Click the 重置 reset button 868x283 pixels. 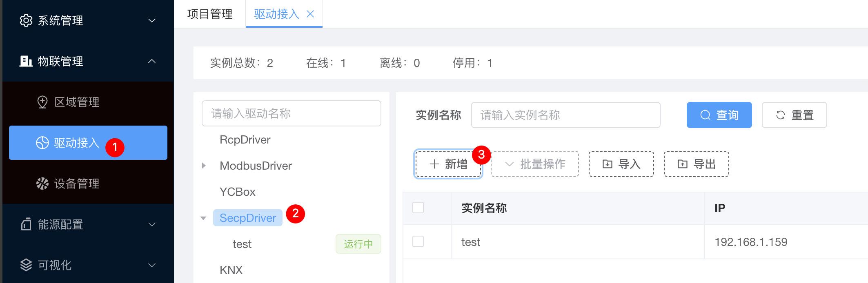point(795,115)
